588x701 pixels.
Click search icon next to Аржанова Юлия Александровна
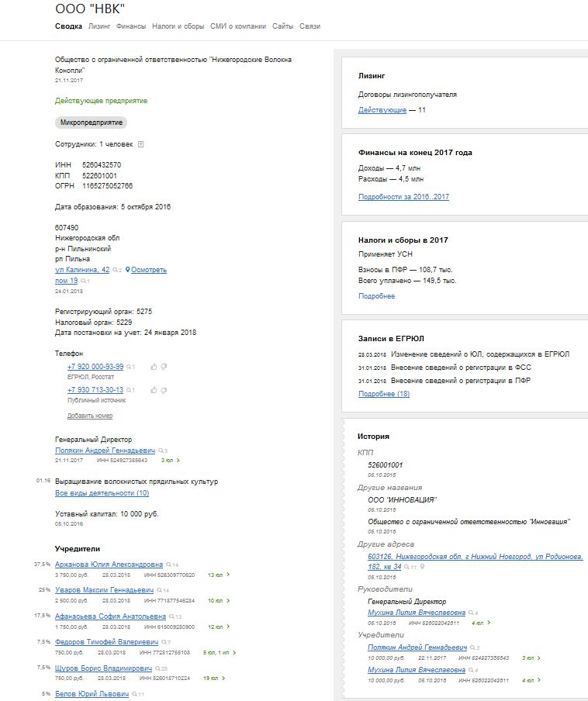(168, 565)
